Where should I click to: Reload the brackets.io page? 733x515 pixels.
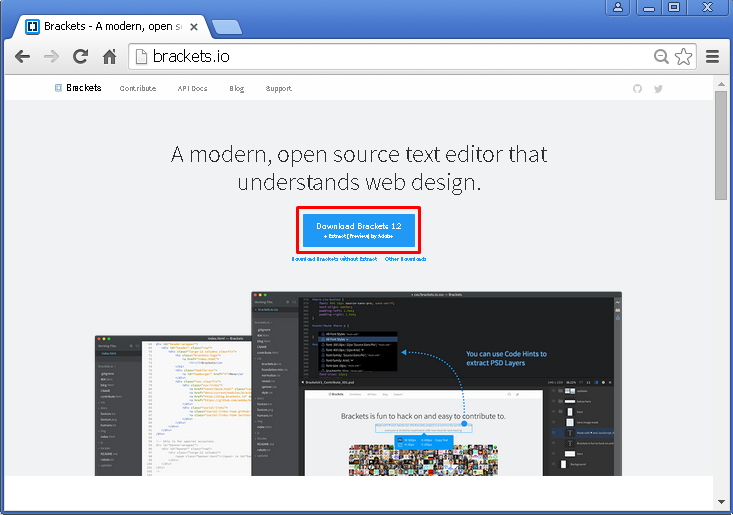coord(80,57)
